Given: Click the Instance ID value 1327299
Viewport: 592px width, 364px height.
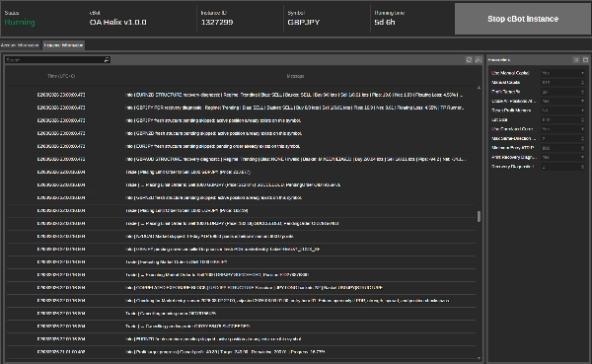Looking at the screenshot, I should [217, 23].
